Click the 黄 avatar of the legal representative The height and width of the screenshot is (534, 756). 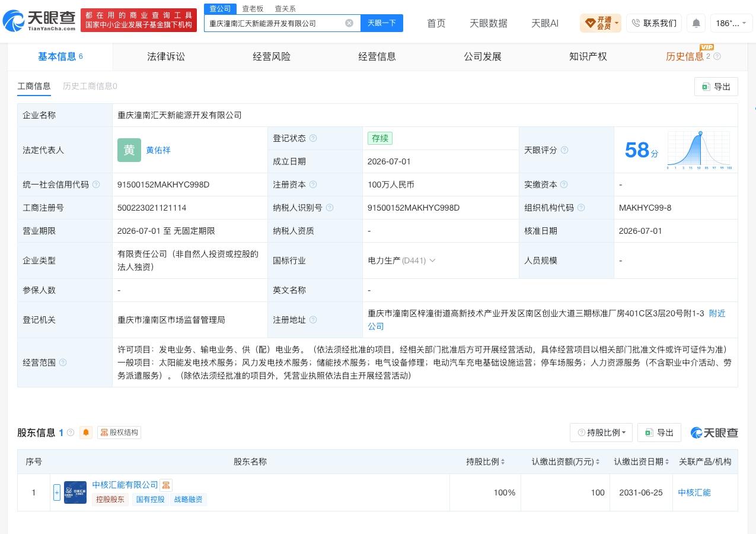129,150
